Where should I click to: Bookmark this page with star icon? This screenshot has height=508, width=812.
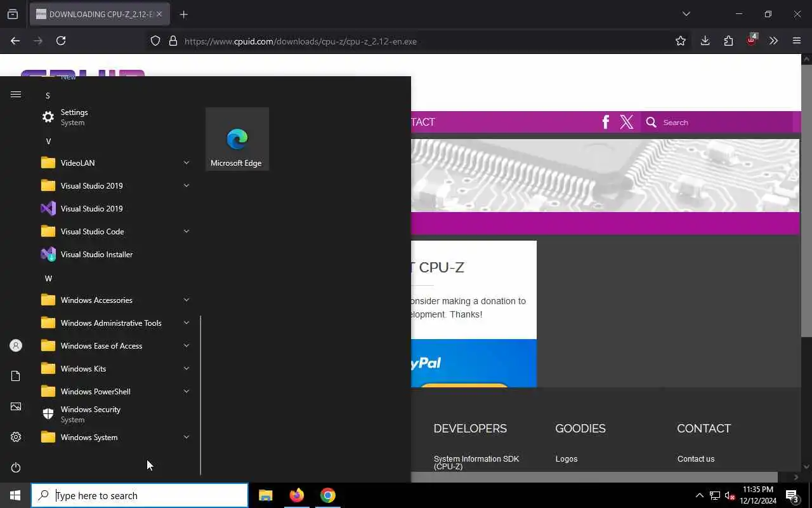(x=681, y=41)
